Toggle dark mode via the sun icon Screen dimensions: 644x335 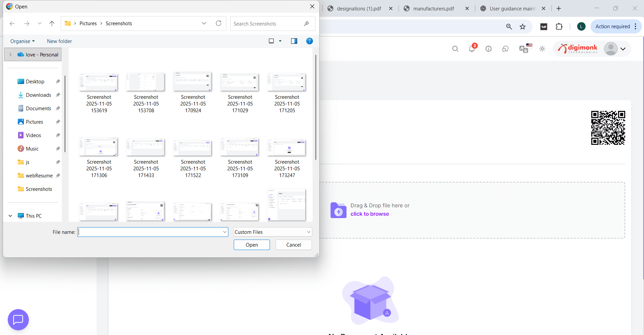542,49
